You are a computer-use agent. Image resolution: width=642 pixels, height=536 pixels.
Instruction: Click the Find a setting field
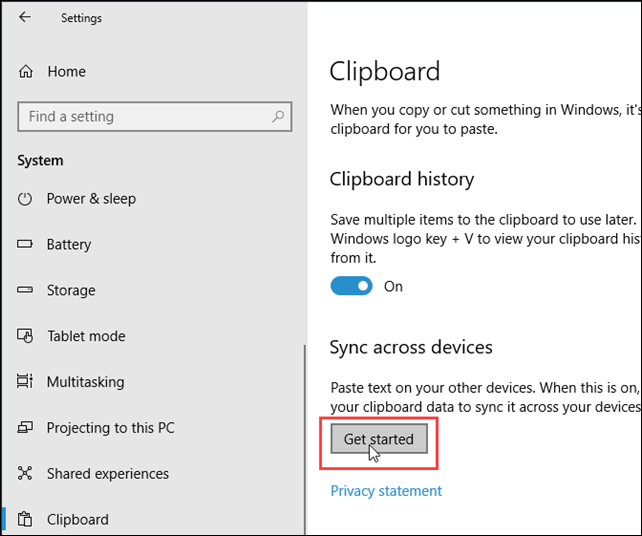(155, 117)
